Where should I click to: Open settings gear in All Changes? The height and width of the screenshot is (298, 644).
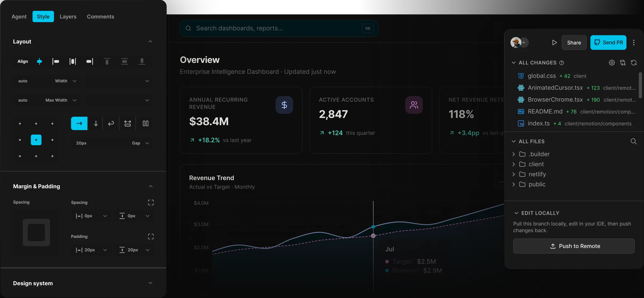[612, 63]
